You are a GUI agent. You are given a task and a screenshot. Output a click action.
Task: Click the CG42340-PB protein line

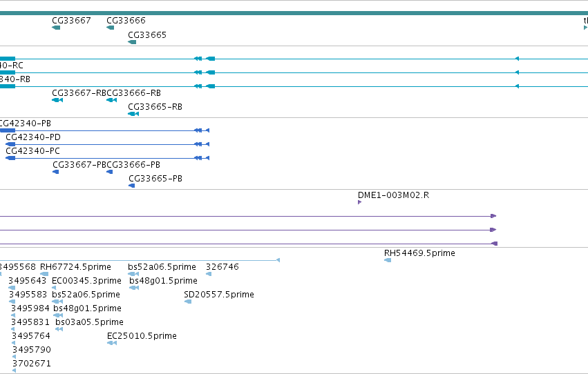104,130
